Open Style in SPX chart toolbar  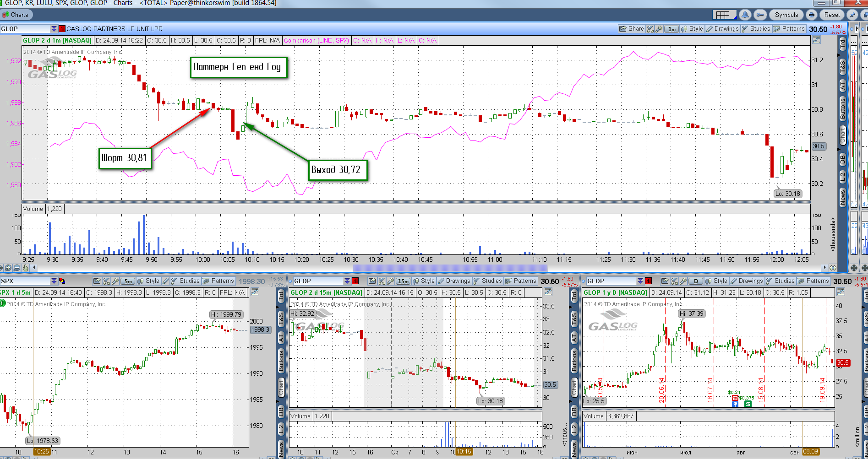148,281
